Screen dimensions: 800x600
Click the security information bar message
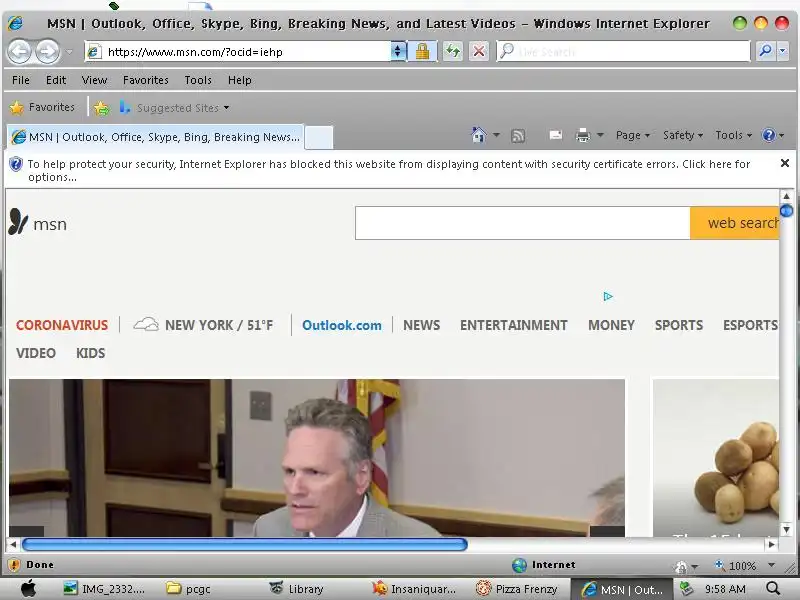[389, 170]
